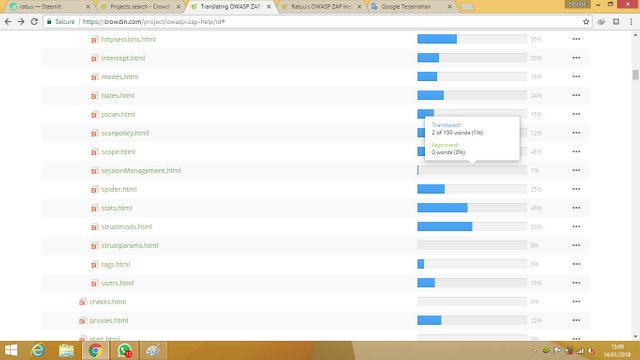This screenshot has height=360, width=640.
Task: Open the scanpolicy.html file link
Action: click(x=125, y=133)
